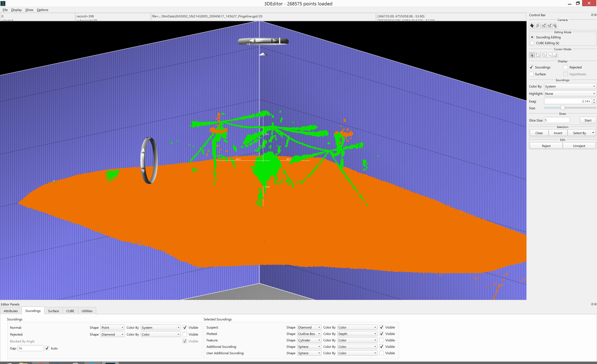Image resolution: width=597 pixels, height=364 pixels.
Task: Click the Reject button
Action: pyautogui.click(x=546, y=146)
